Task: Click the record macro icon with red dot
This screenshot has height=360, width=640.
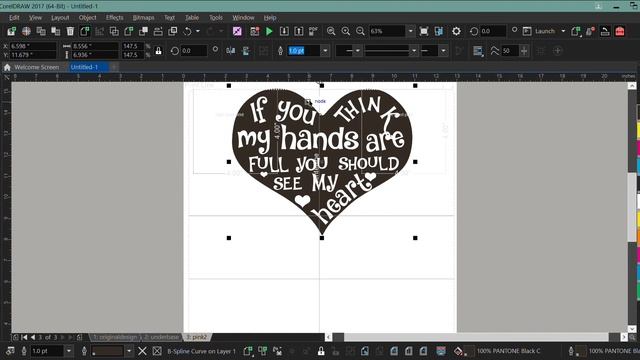Action: [x=254, y=31]
